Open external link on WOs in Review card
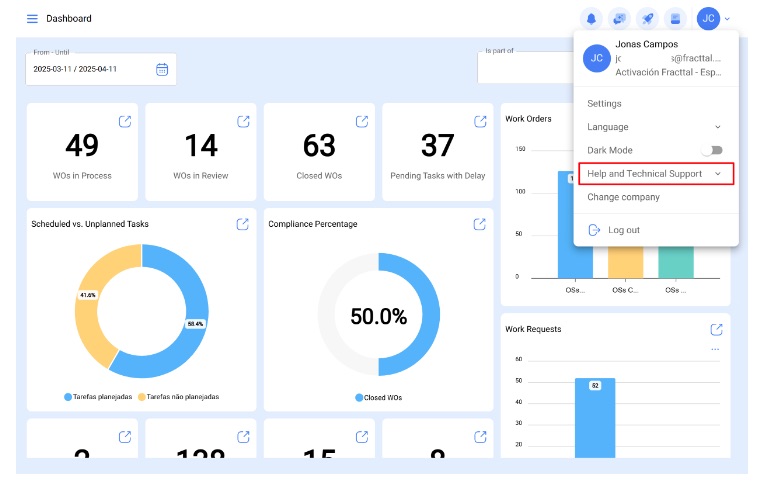The height and width of the screenshot is (483, 768). 243,122
